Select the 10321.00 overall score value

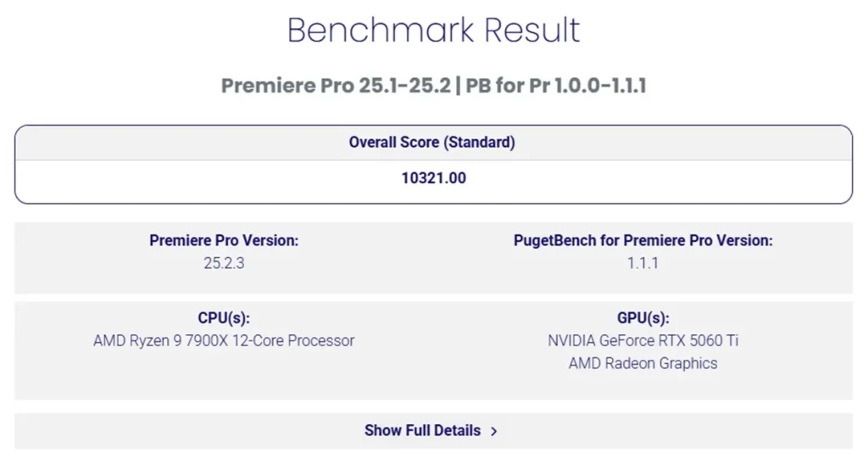pos(433,178)
